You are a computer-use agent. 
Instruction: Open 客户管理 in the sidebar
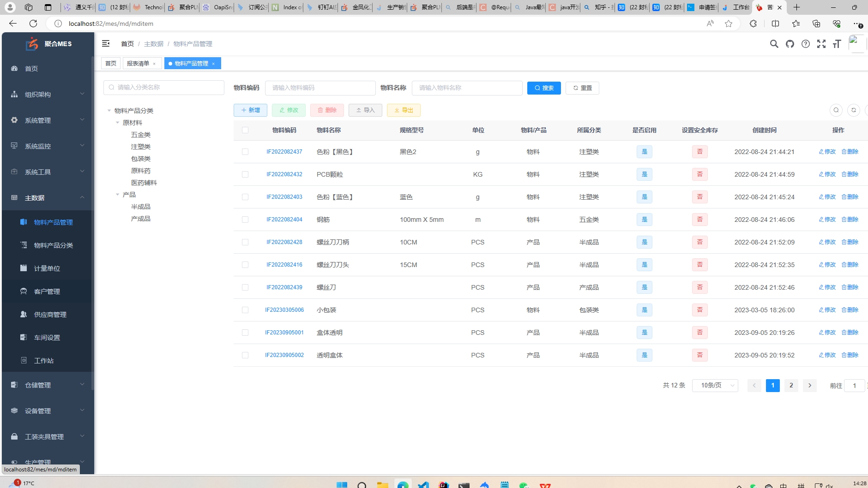coord(48,292)
